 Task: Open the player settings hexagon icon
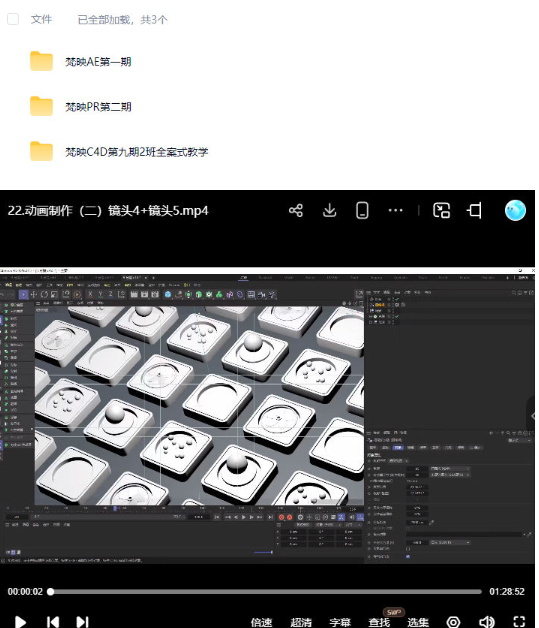pos(453,622)
